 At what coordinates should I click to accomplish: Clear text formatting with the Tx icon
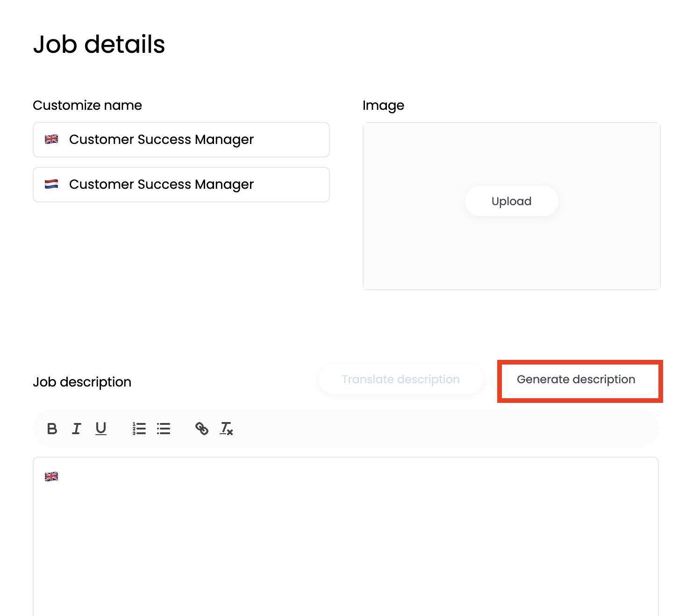point(227,429)
